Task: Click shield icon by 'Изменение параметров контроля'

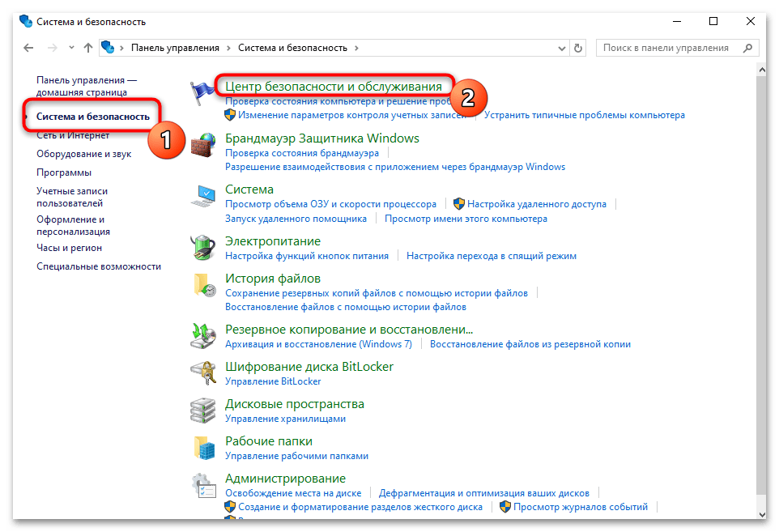Action: tap(229, 115)
